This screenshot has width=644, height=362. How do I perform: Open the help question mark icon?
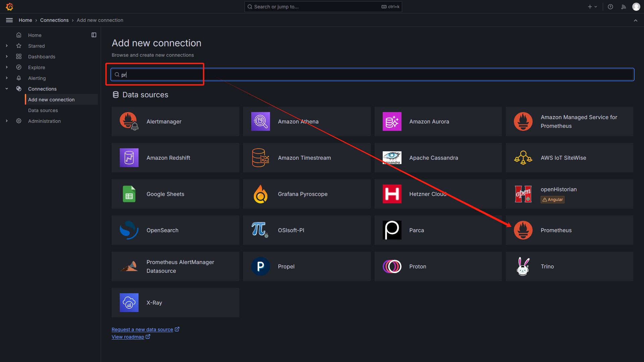[x=610, y=7]
